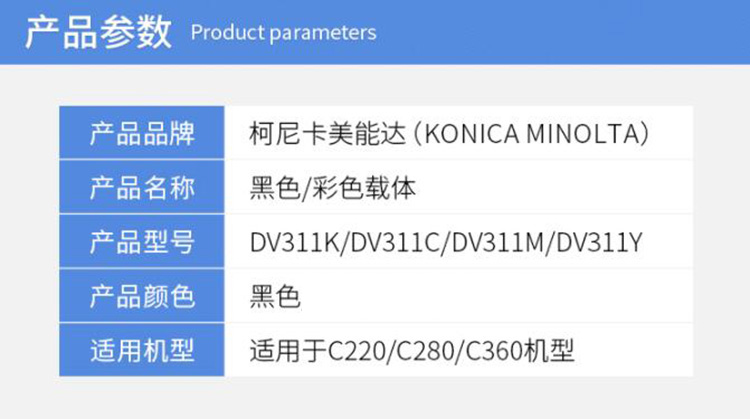This screenshot has width=750, height=419.
Task: Select the 适用机型 label cell
Action: coord(142,351)
